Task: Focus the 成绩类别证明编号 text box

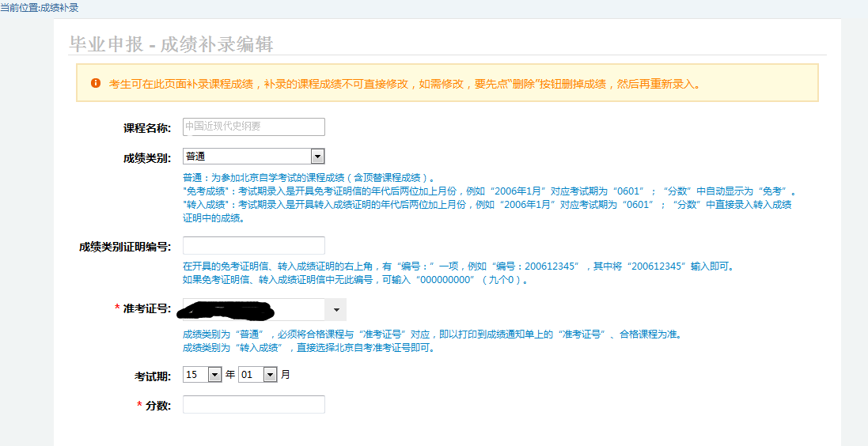Action: (253, 245)
